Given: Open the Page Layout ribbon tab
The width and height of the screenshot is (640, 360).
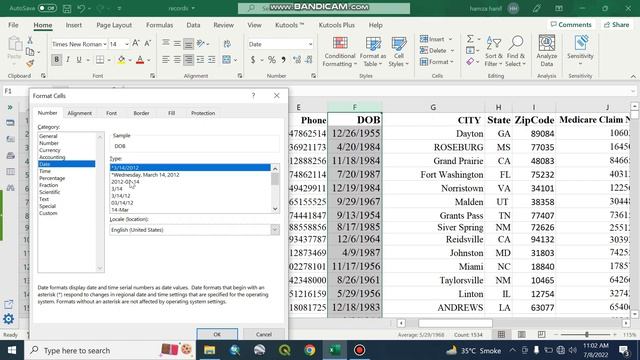Looking at the screenshot, I should pyautogui.click(x=114, y=25).
